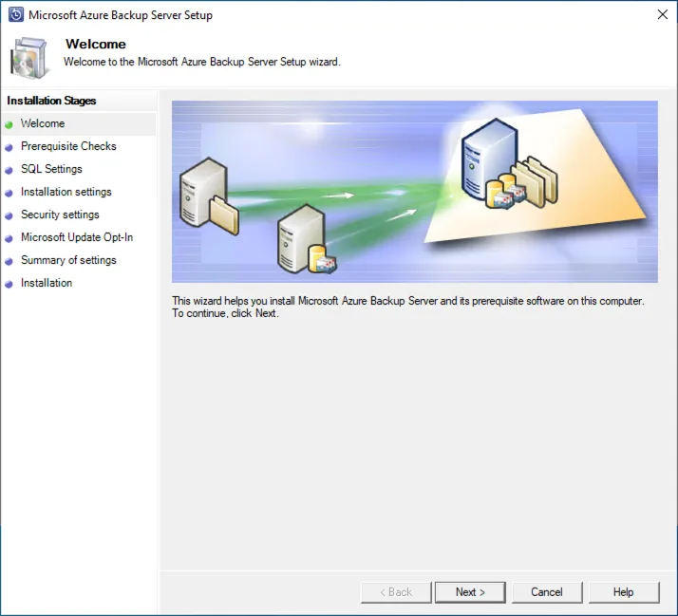Click the bullet beside Prerequisite Checks

(9, 147)
